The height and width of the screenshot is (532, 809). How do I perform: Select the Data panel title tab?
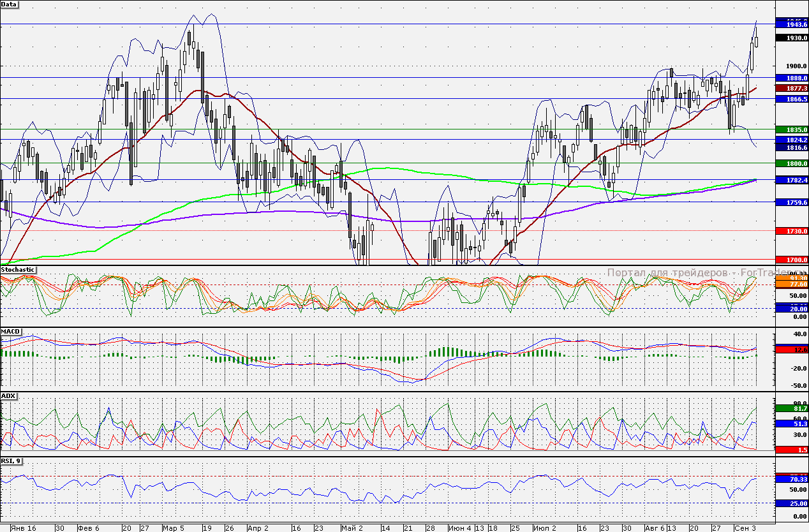tap(10, 4)
